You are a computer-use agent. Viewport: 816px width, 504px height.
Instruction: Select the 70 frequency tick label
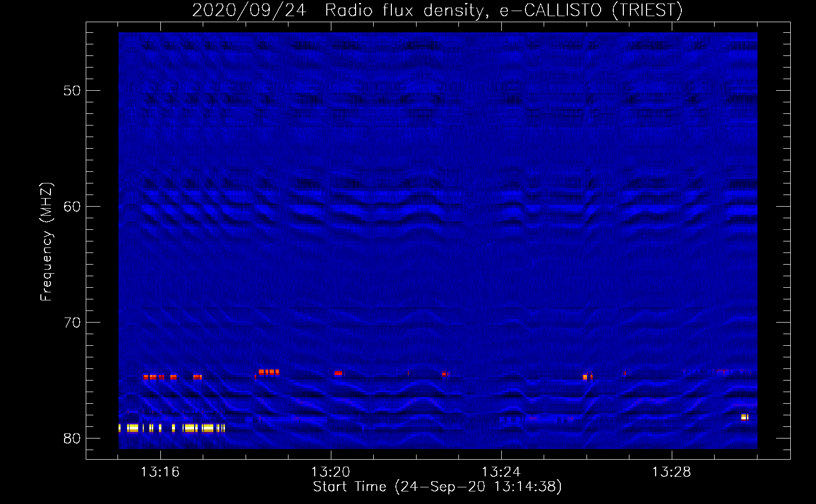click(72, 323)
